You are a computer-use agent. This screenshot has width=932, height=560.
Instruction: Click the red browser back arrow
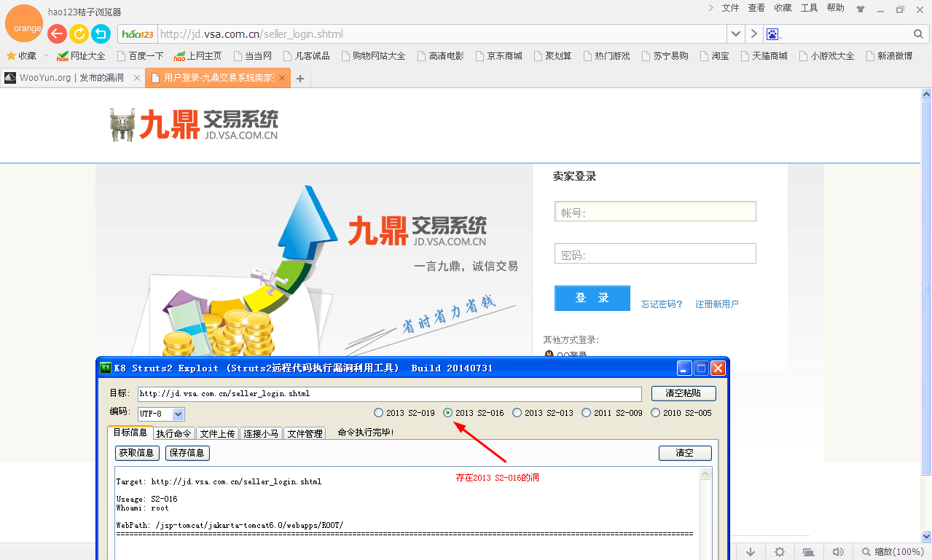pyautogui.click(x=57, y=33)
